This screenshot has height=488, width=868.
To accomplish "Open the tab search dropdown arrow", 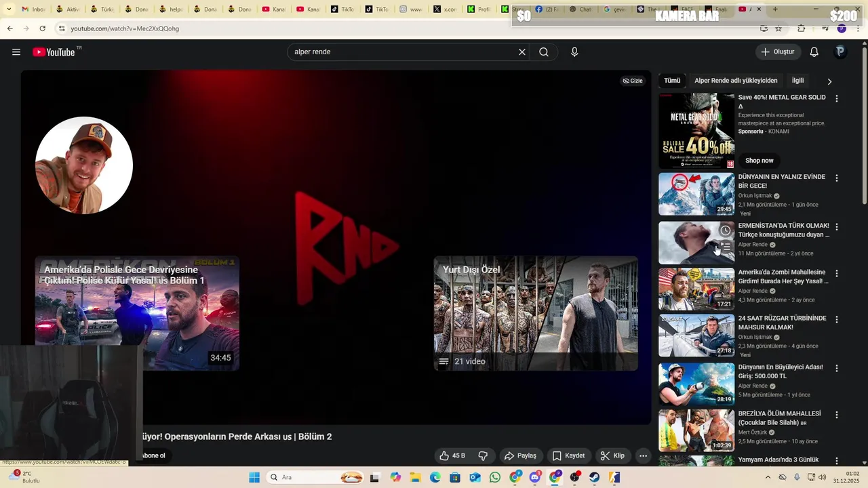I will pos(8,9).
